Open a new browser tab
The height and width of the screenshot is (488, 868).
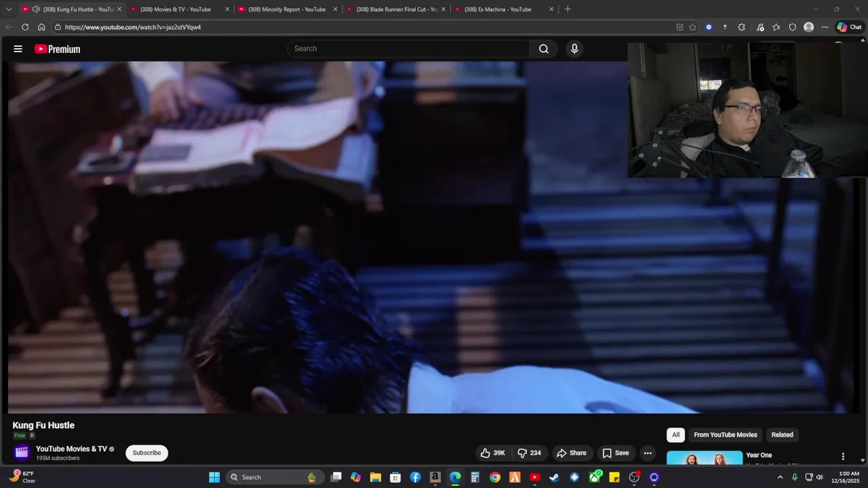(x=568, y=9)
